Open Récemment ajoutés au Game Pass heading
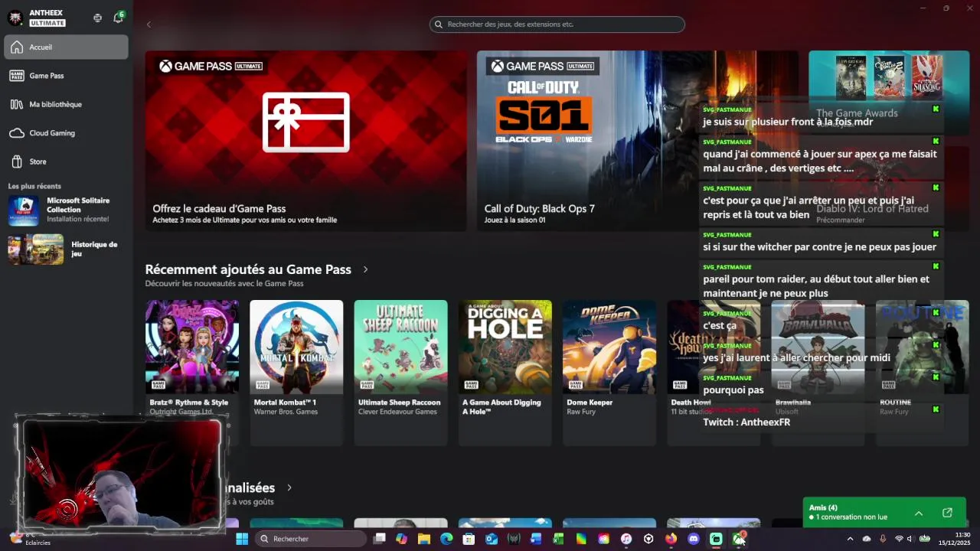The width and height of the screenshot is (980, 551). (248, 269)
